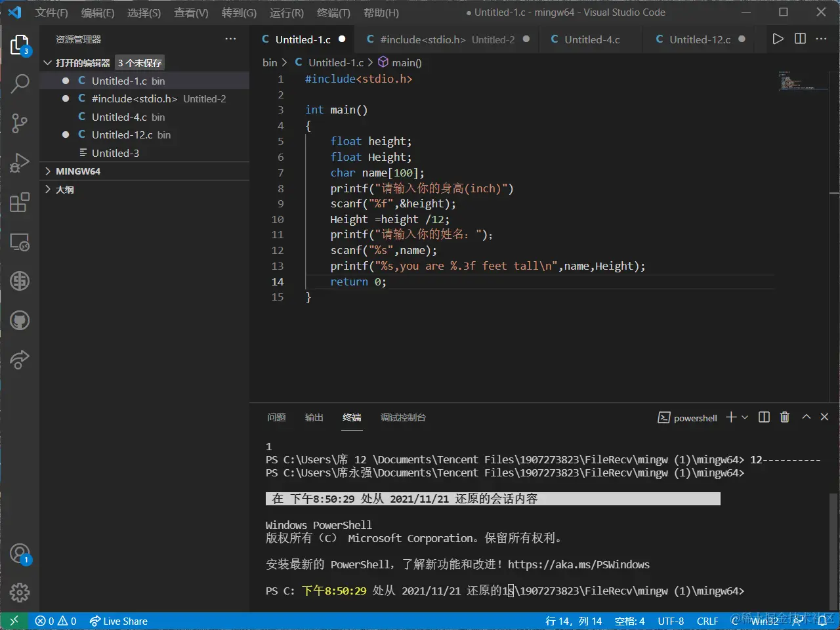Click the bin breadcrumb segment

270,62
